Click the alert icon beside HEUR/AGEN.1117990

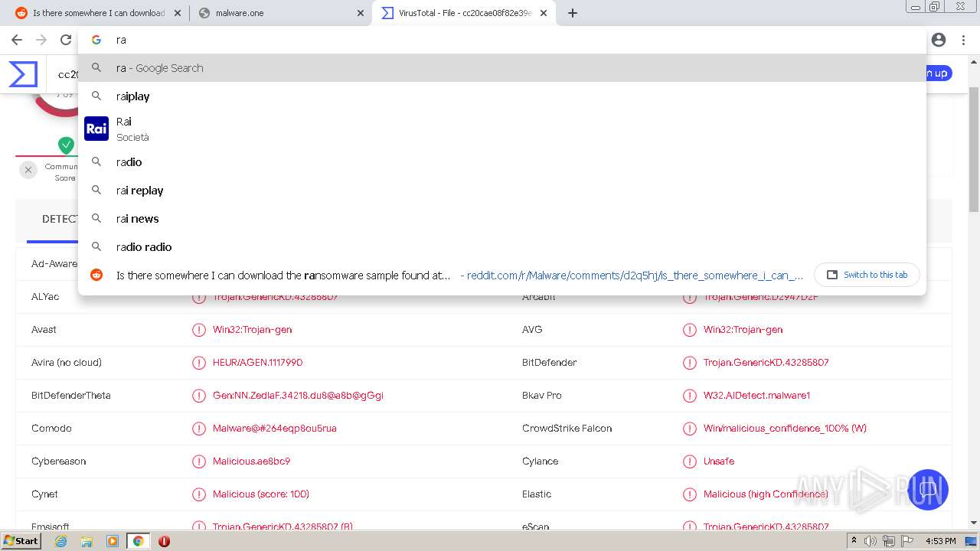(199, 363)
